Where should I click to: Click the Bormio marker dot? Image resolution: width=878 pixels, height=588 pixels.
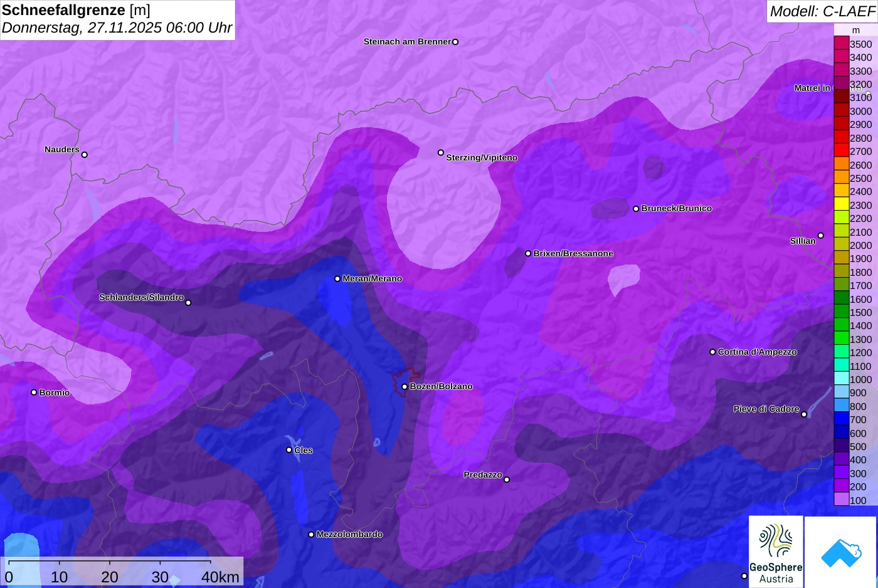pos(34,392)
